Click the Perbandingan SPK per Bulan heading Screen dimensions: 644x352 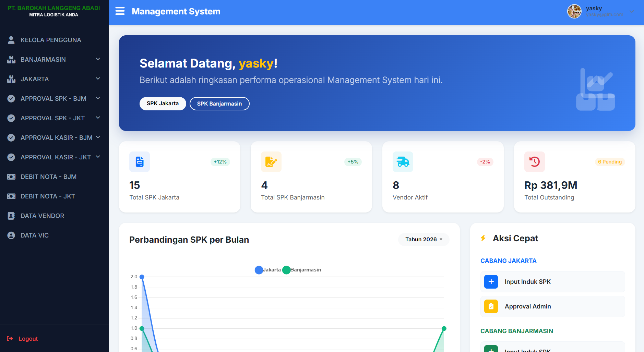tap(189, 240)
